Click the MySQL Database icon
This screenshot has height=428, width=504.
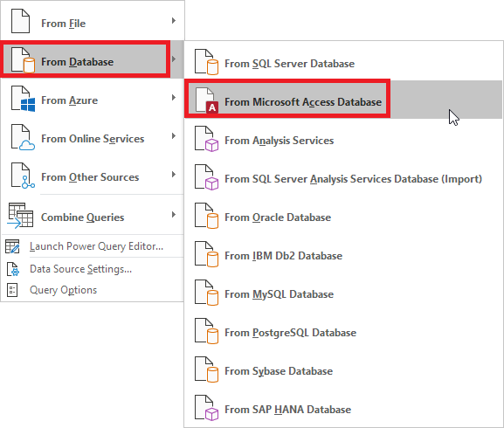(207, 293)
